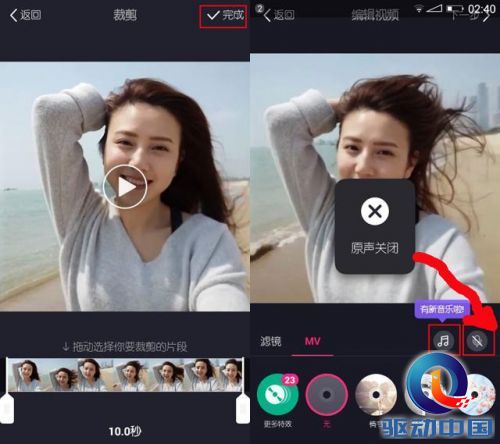The image size is (500, 444).
Task: Open 更多特效 green disc icon
Action: tap(278, 395)
